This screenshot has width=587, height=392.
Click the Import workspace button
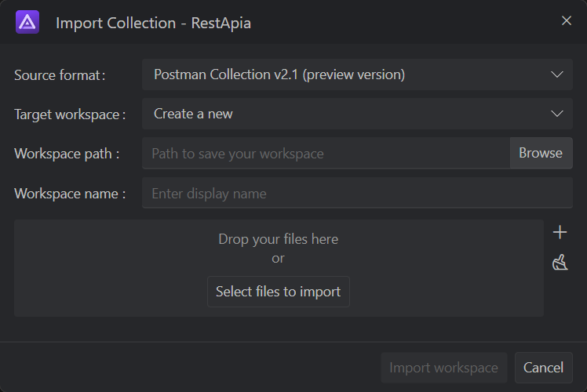[443, 368]
